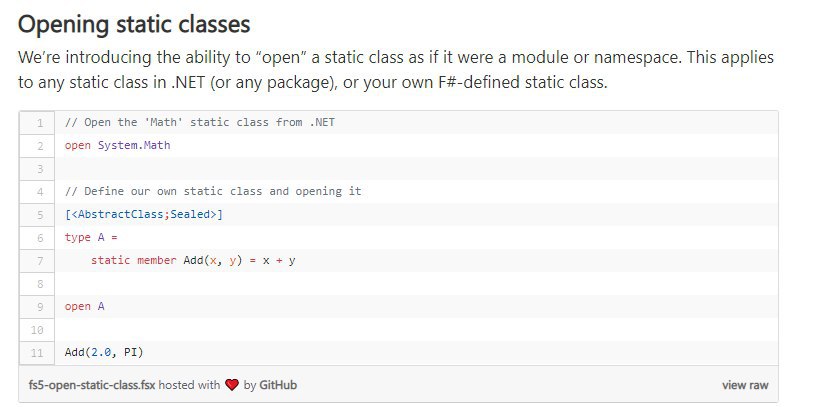The width and height of the screenshot is (816, 407).
Task: Open the view raw link
Action: pos(745,385)
